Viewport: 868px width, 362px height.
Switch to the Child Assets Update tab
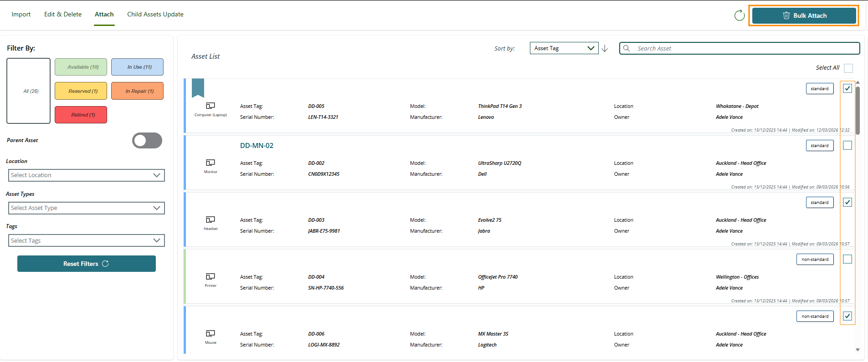[x=155, y=15]
